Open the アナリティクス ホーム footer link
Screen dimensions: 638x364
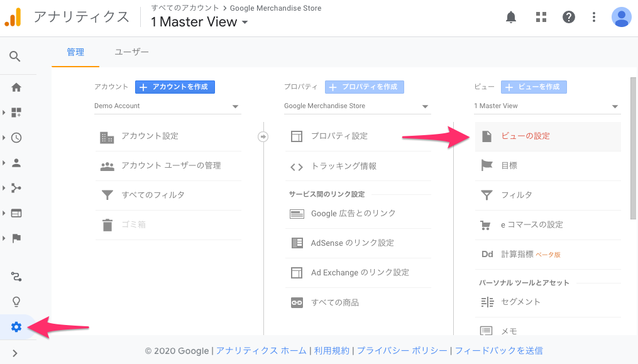tap(261, 351)
